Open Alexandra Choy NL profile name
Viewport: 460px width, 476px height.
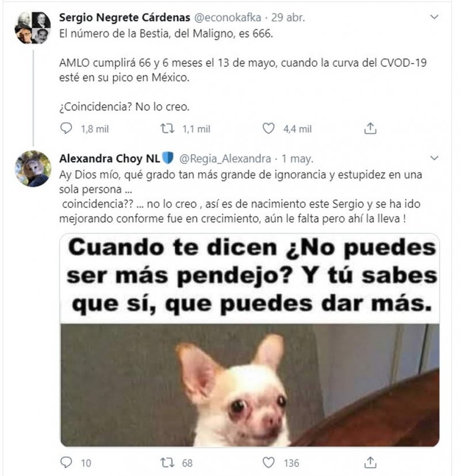tap(110, 159)
